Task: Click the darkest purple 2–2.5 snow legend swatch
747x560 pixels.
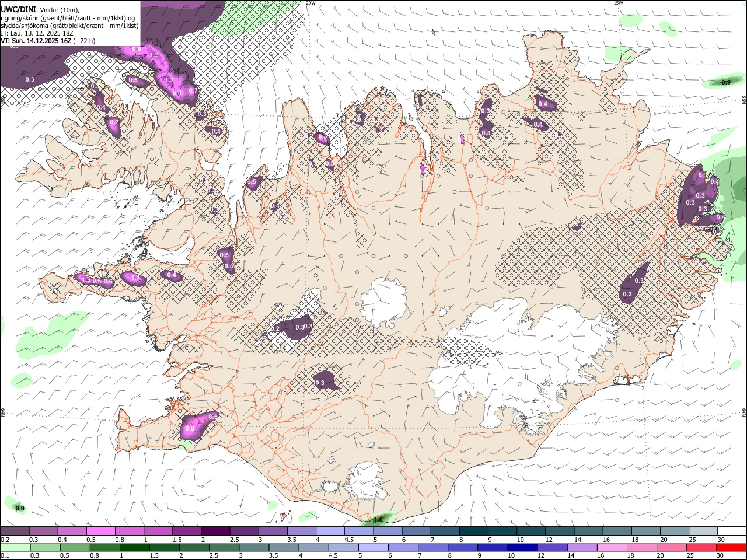Action: tap(215, 531)
